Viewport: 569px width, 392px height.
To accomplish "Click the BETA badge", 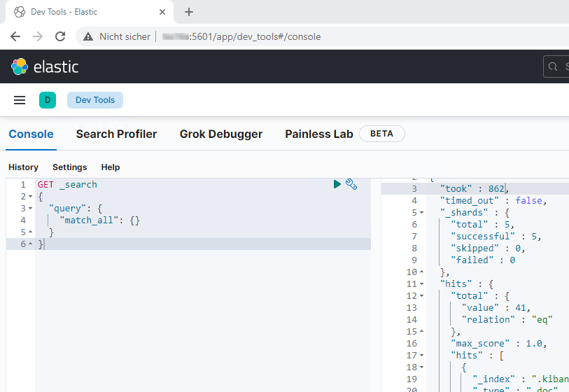I will point(381,134).
